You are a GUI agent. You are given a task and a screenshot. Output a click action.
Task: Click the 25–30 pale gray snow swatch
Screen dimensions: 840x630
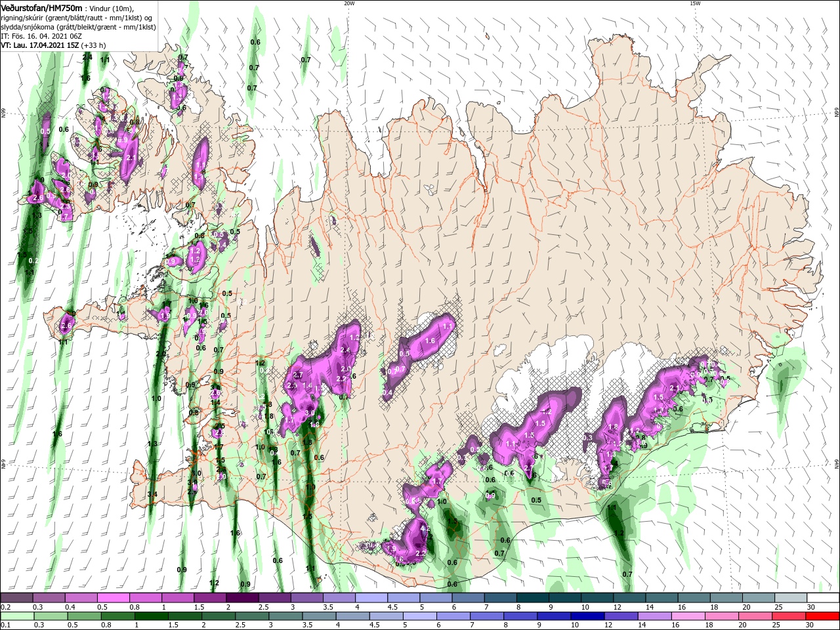(x=791, y=598)
